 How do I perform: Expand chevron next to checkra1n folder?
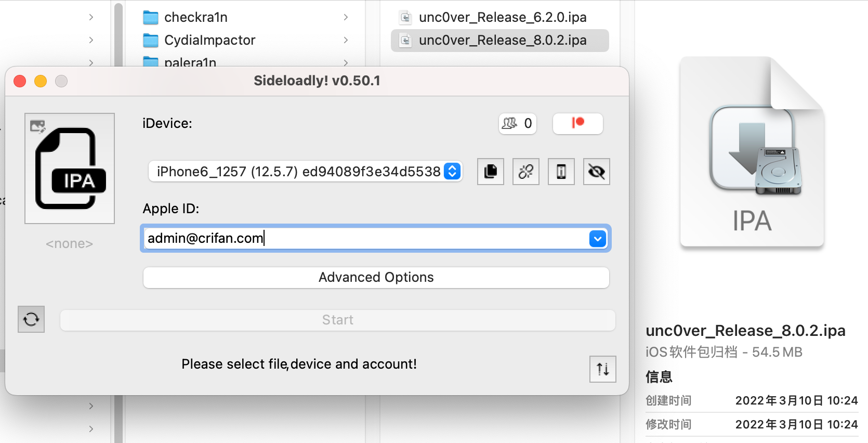pyautogui.click(x=346, y=18)
